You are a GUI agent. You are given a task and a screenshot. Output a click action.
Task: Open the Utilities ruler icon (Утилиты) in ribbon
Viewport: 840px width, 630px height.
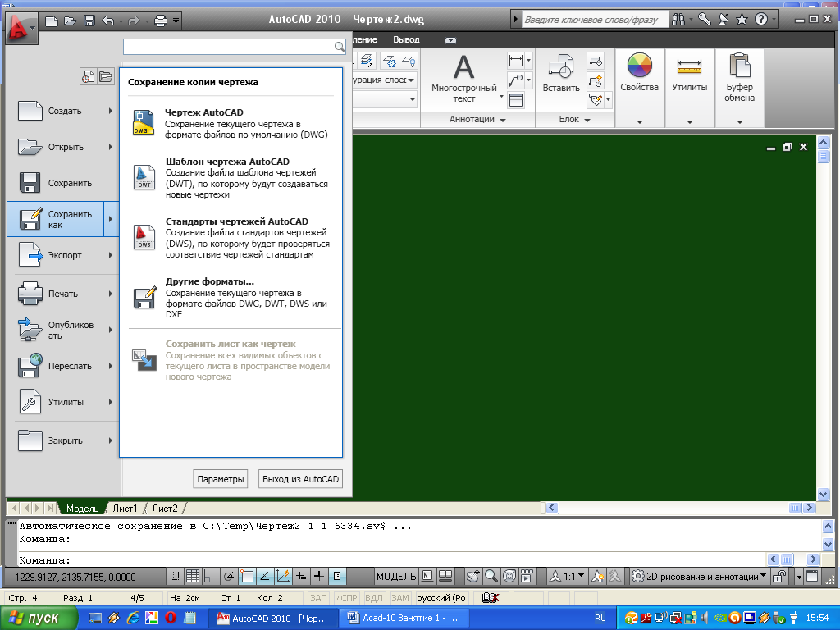[689, 66]
